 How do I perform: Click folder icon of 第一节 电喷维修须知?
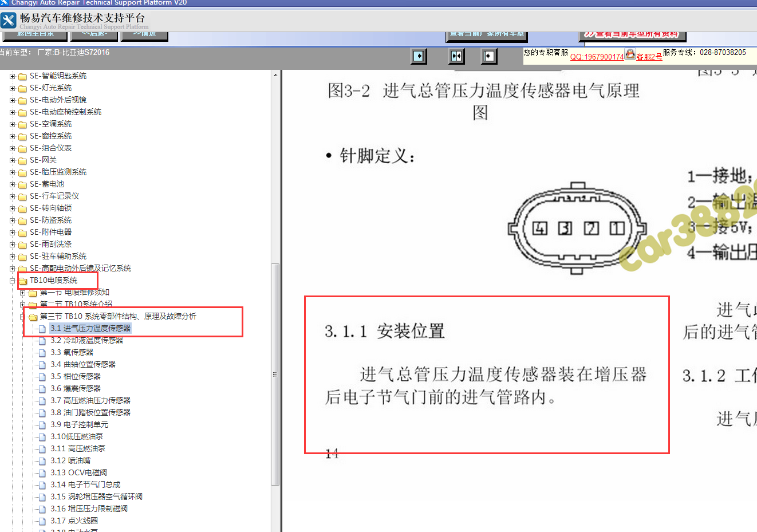pyautogui.click(x=33, y=293)
